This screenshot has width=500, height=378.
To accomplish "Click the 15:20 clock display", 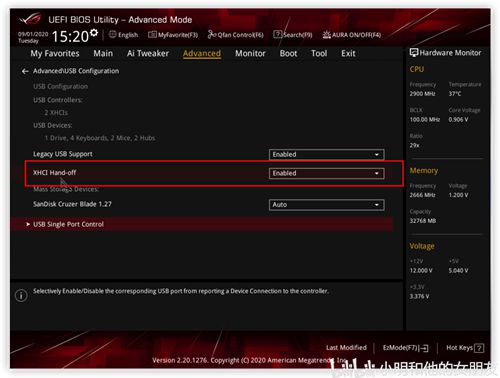I will (x=70, y=36).
